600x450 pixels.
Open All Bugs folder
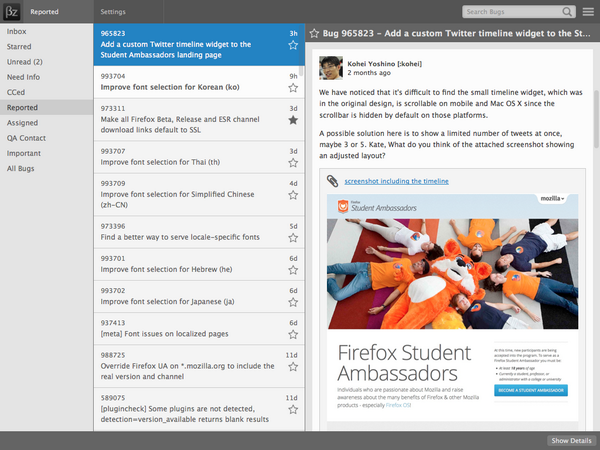pos(46,169)
